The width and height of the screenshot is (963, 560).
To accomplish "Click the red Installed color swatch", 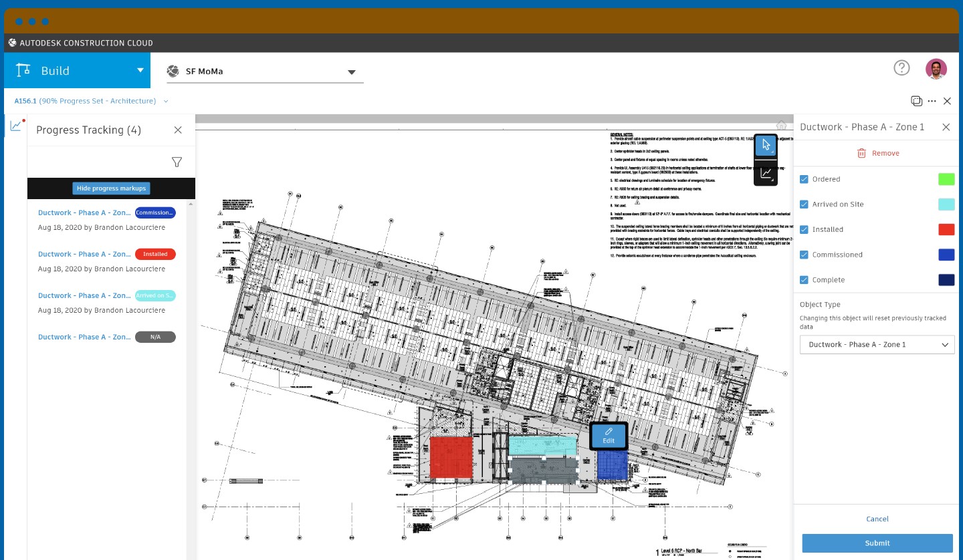I will [946, 230].
